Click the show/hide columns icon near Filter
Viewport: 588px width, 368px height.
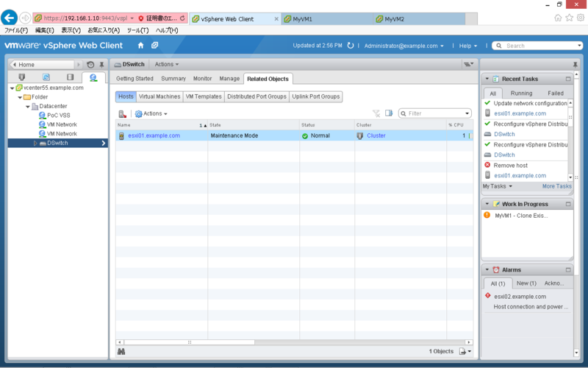[x=389, y=113]
